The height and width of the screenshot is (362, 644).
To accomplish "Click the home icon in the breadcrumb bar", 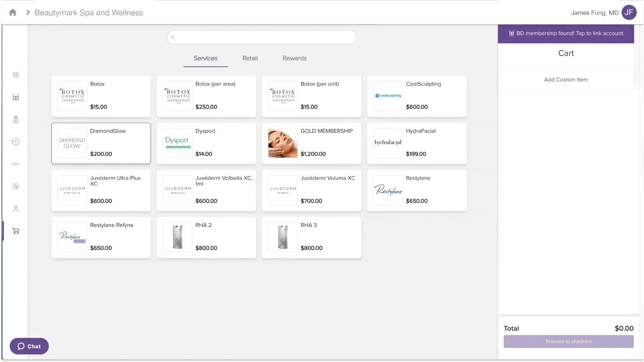I will coord(12,12).
